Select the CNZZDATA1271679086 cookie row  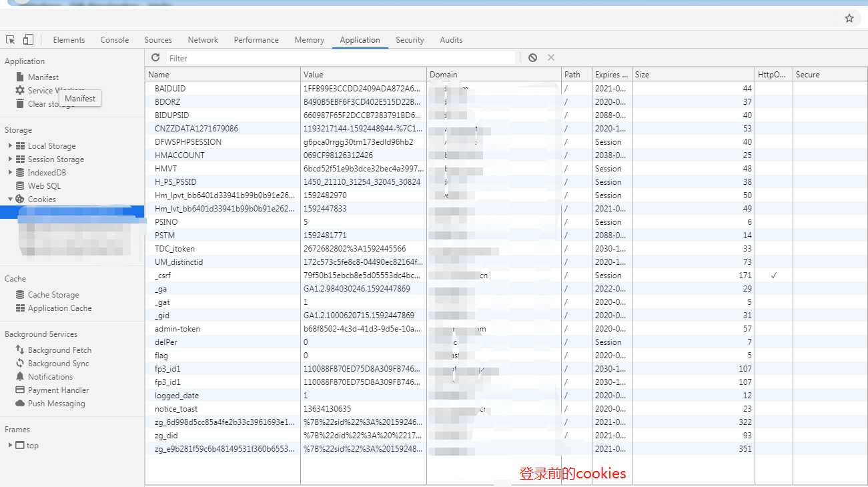(x=506, y=129)
